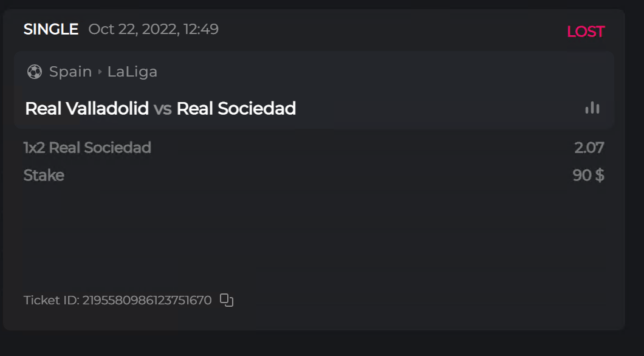Select the Real Sociedad team in match title

[236, 109]
